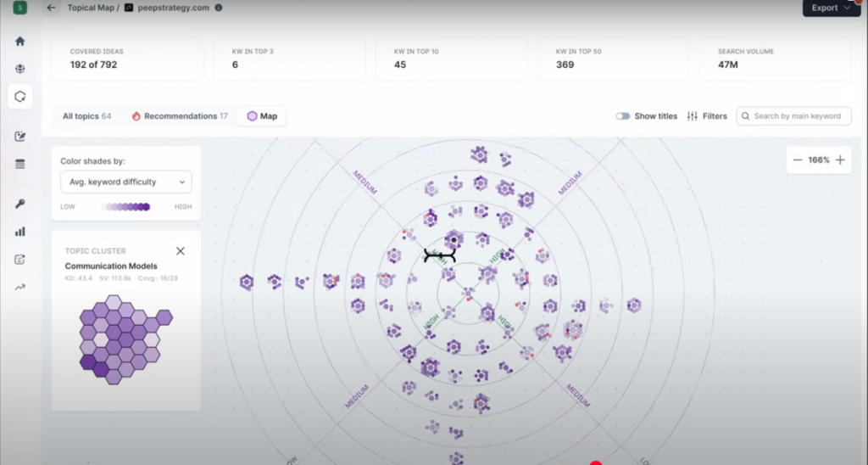This screenshot has height=465, width=868.
Task: Click the Color shades by label
Action: pyautogui.click(x=92, y=161)
